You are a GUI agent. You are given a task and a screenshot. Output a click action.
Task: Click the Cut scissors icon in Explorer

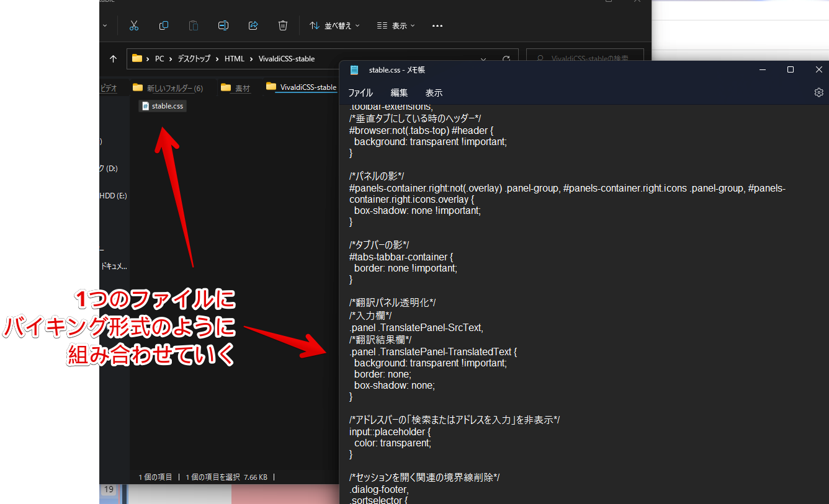tap(133, 25)
